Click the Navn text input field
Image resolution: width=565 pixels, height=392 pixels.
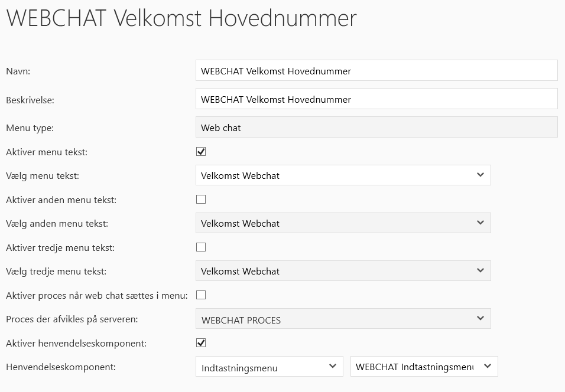click(376, 71)
